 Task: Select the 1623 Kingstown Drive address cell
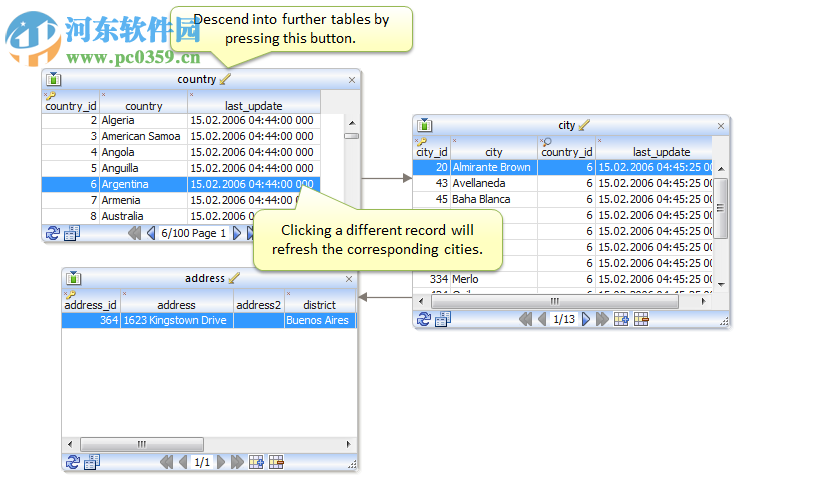177,320
